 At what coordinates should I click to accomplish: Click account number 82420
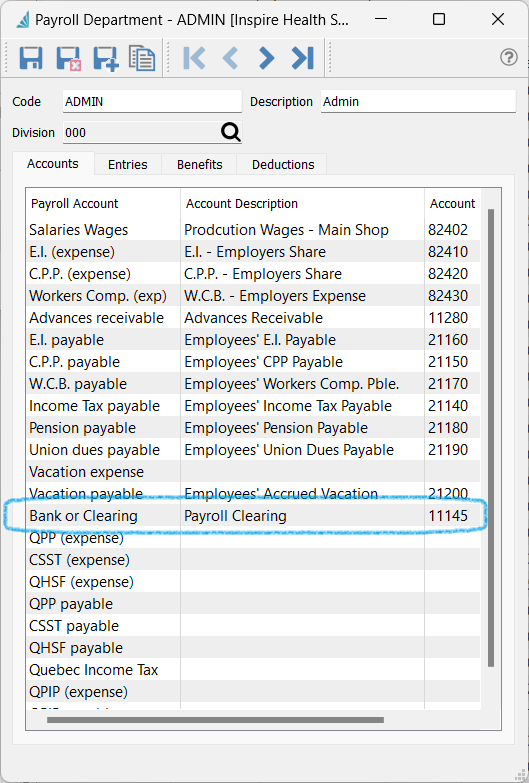(448, 274)
